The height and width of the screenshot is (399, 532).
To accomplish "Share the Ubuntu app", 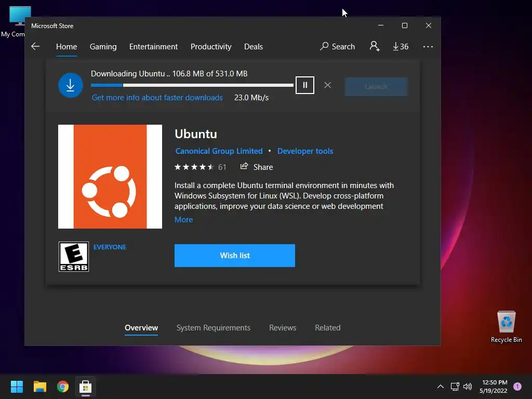I will [257, 167].
